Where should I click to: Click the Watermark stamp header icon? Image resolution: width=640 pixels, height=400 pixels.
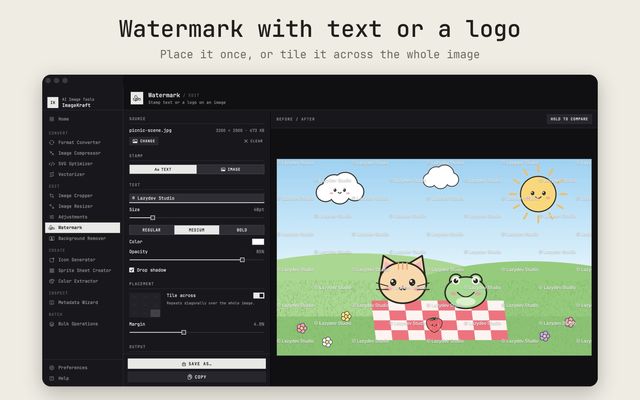click(x=137, y=98)
